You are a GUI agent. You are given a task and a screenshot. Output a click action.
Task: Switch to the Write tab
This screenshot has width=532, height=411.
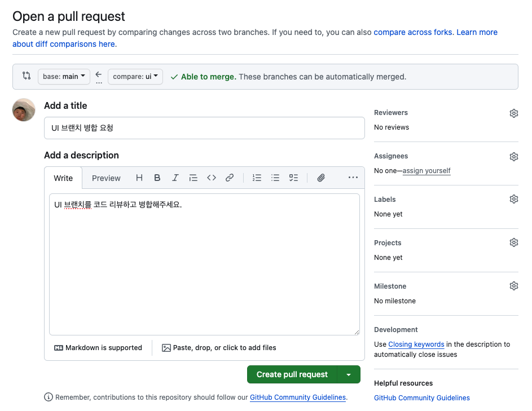[x=63, y=178]
